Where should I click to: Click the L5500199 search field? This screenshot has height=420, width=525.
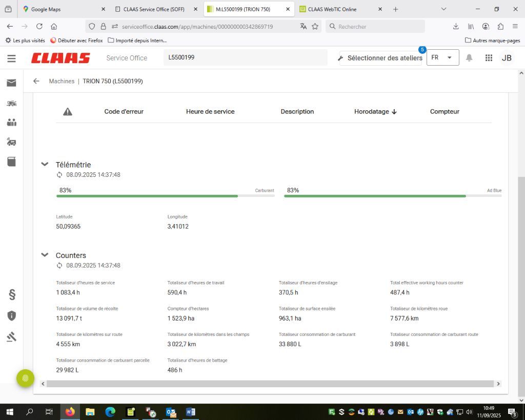(245, 57)
